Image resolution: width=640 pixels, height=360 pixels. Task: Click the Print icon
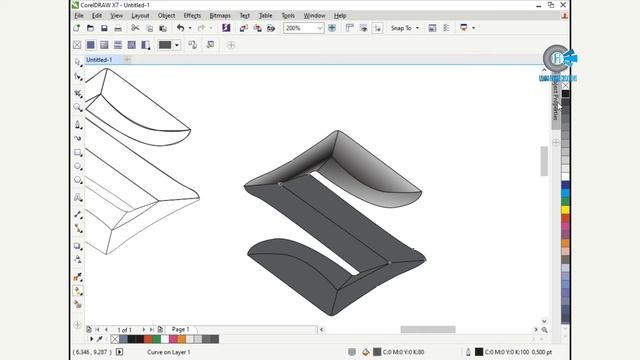118,28
